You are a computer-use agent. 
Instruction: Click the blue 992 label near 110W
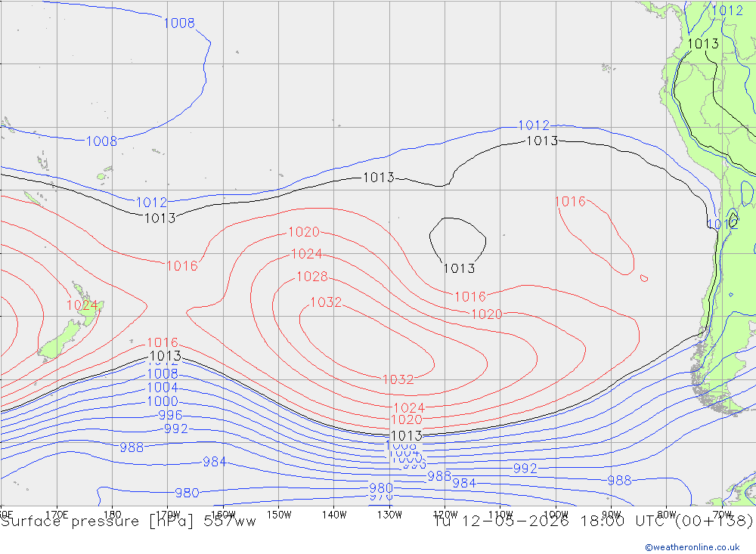(525, 469)
